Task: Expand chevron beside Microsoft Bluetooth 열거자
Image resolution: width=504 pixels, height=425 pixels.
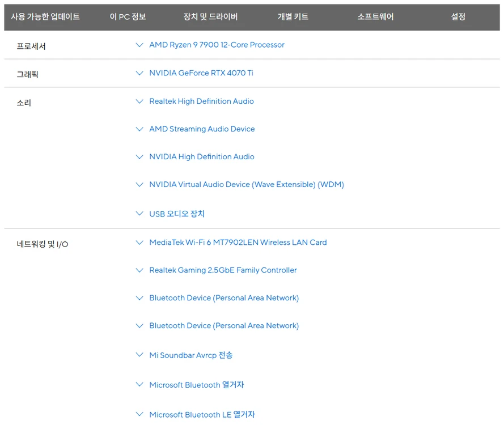Action: click(139, 384)
